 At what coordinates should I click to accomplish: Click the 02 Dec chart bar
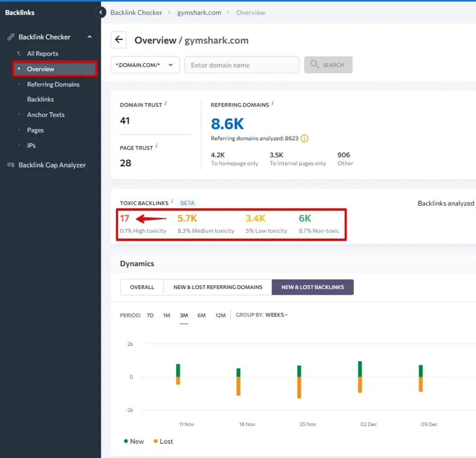click(360, 377)
